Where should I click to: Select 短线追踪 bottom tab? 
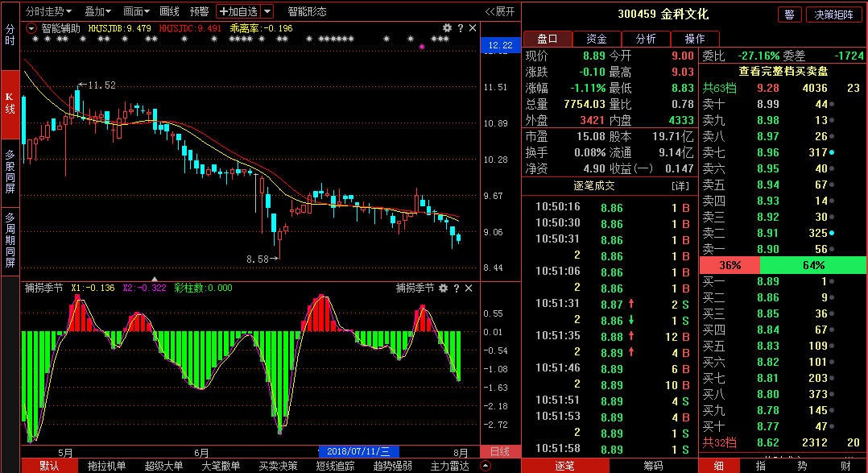335,466
